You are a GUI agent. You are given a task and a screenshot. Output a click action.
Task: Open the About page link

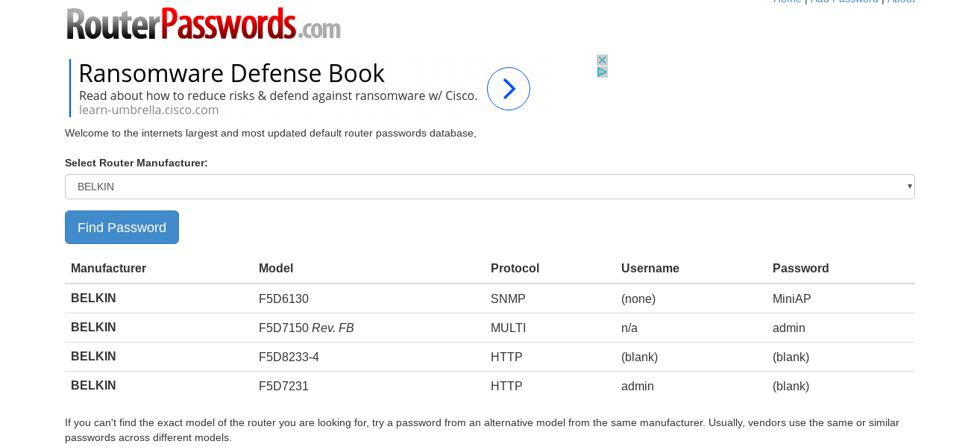pos(901,1)
